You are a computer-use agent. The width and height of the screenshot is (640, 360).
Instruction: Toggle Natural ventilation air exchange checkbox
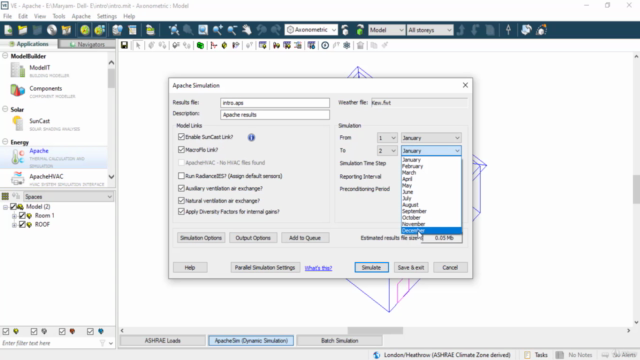(181, 200)
